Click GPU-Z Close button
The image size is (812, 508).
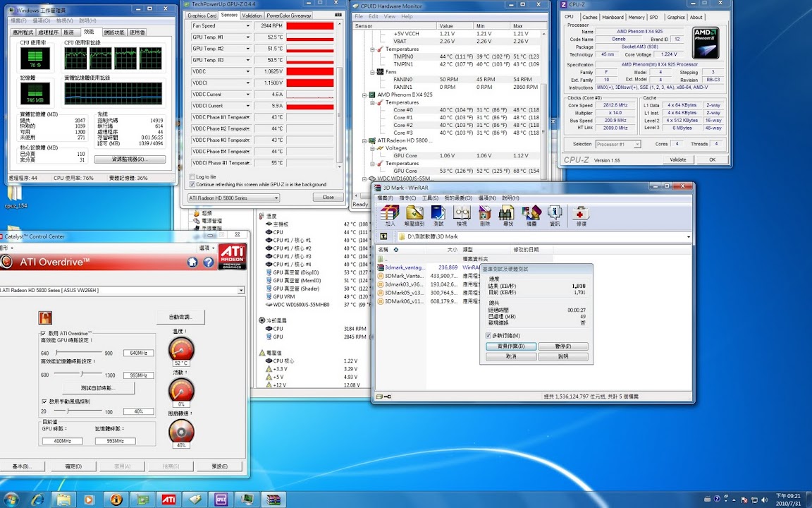coord(328,198)
